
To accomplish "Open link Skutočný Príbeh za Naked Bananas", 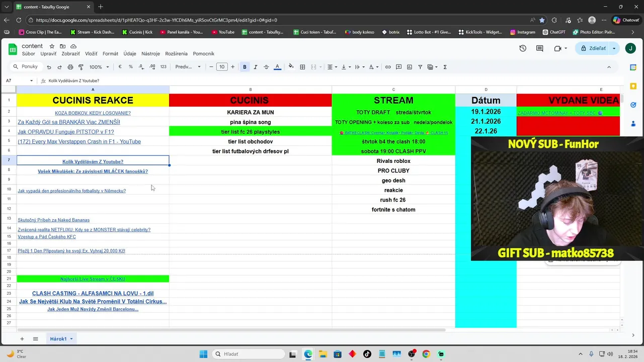I will (54, 220).
